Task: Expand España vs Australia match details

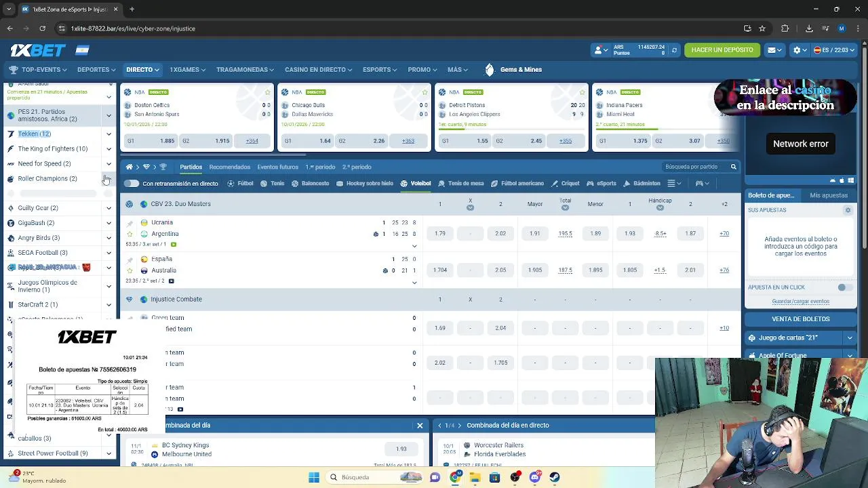Action: click(x=414, y=282)
